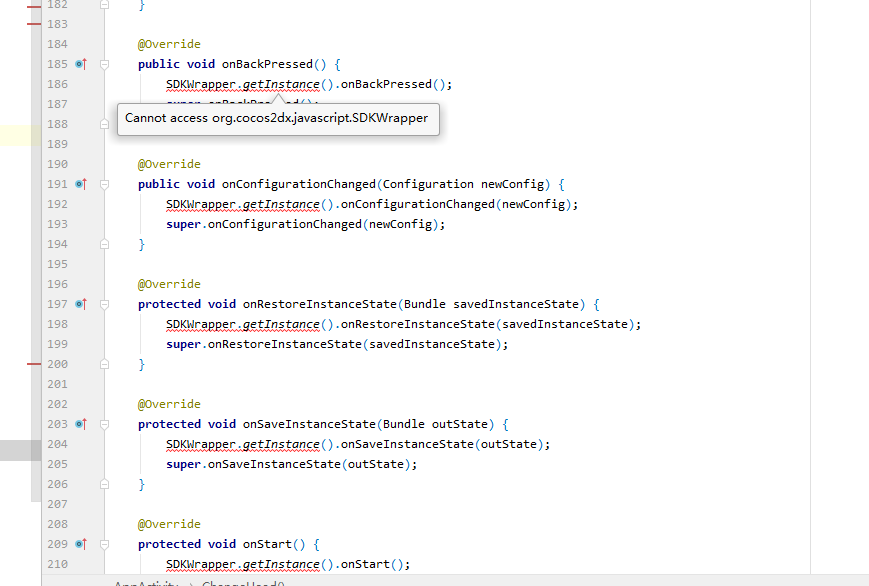Viewport: 869px width, 586px height.
Task: Click the fold end marker on line 194
Action: click(x=104, y=244)
